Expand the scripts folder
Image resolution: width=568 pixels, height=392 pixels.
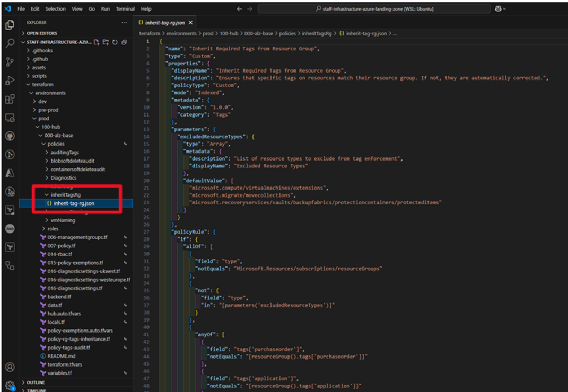click(39, 76)
